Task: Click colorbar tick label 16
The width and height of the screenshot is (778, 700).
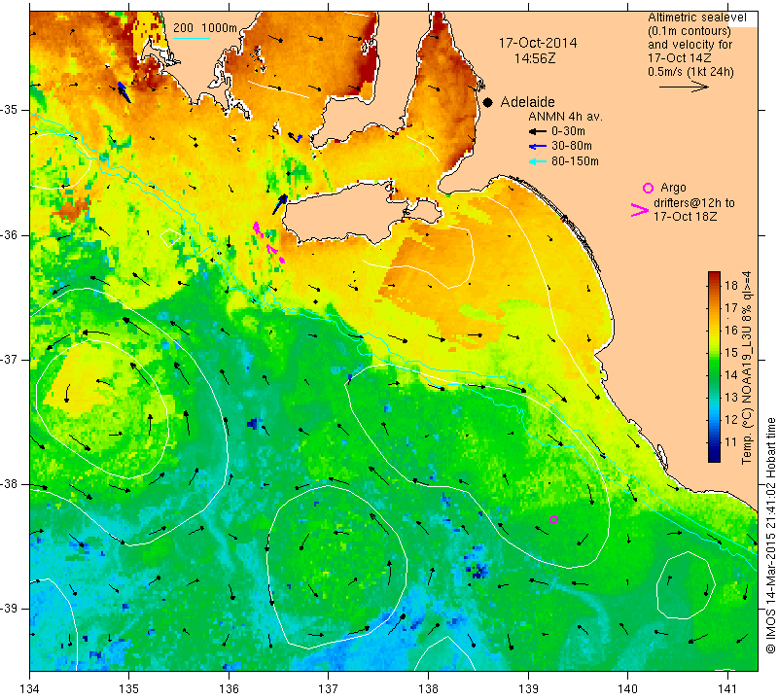Action: [731, 330]
